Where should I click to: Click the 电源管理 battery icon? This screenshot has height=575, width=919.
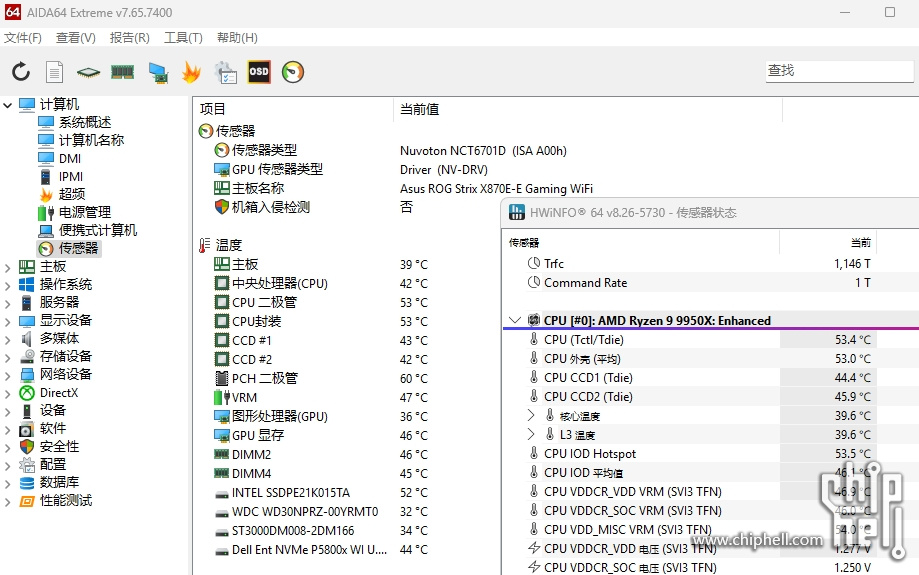[46, 212]
